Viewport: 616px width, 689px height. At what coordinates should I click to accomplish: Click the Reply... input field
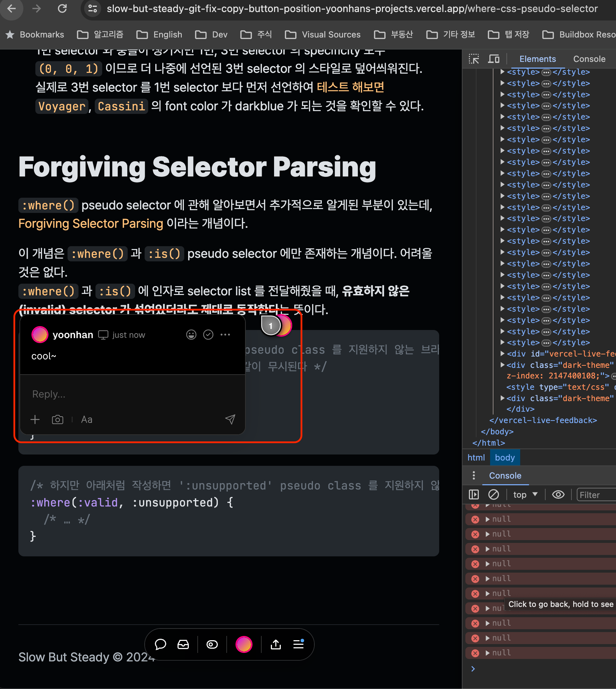tap(133, 394)
